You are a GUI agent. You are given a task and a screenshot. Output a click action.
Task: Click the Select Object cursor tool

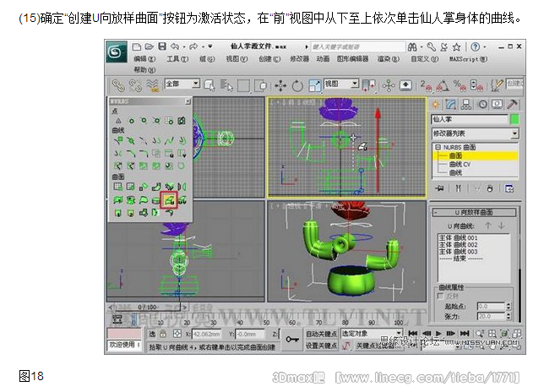pos(209,85)
